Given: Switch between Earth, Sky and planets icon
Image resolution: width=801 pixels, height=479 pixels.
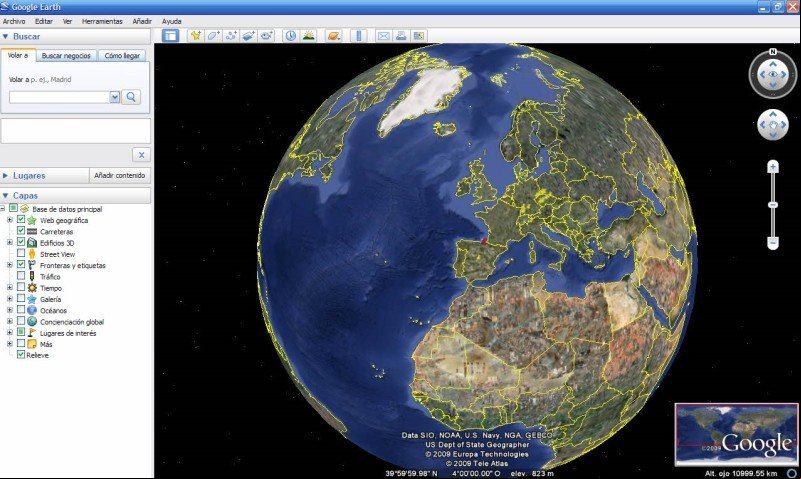Looking at the screenshot, I should 334,36.
